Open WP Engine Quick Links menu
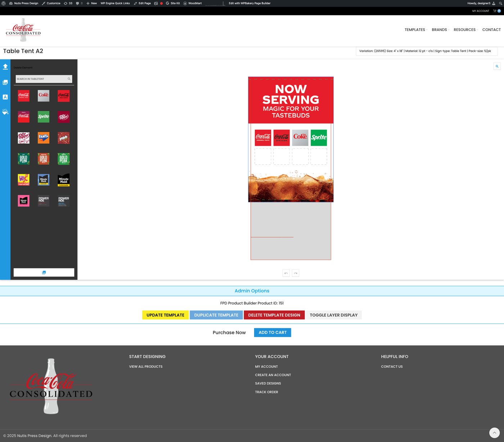 tap(115, 3)
